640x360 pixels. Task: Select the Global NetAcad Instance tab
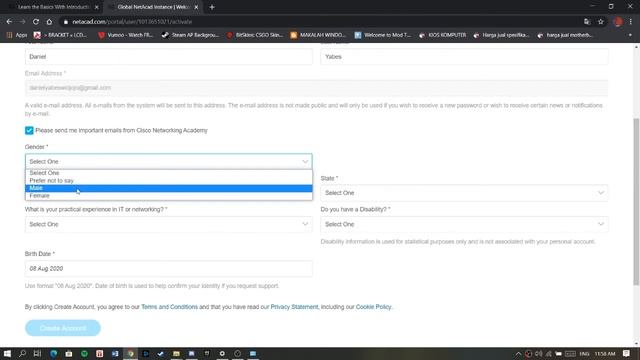pyautogui.click(x=153, y=7)
